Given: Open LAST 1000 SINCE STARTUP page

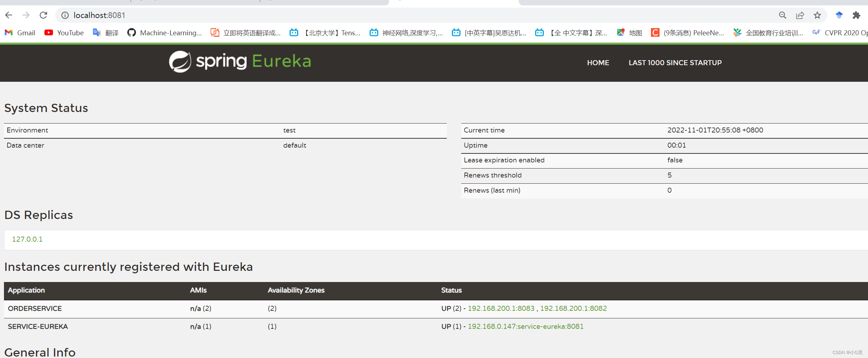Looking at the screenshot, I should 675,63.
